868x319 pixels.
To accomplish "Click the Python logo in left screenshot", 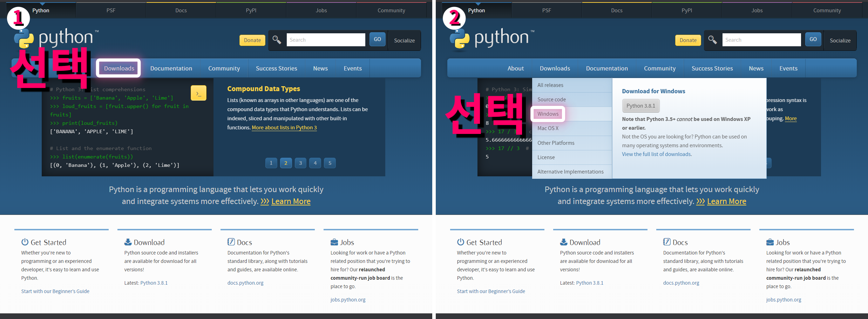I will [56, 38].
